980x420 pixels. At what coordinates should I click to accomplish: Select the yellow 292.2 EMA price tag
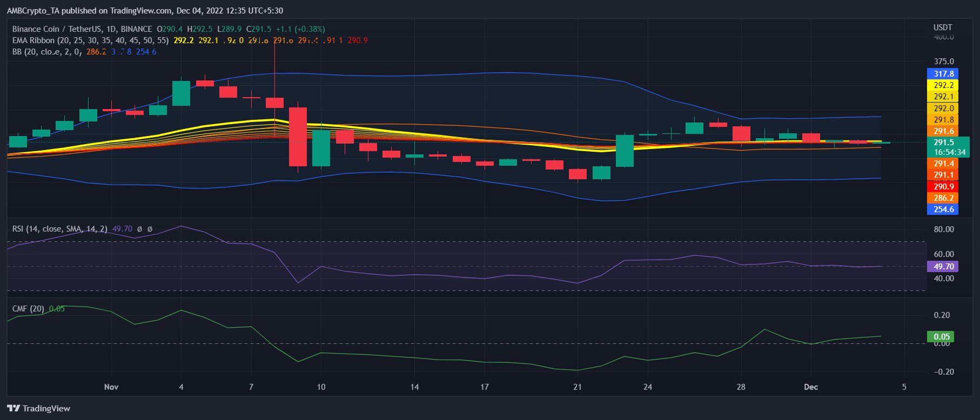(943, 85)
